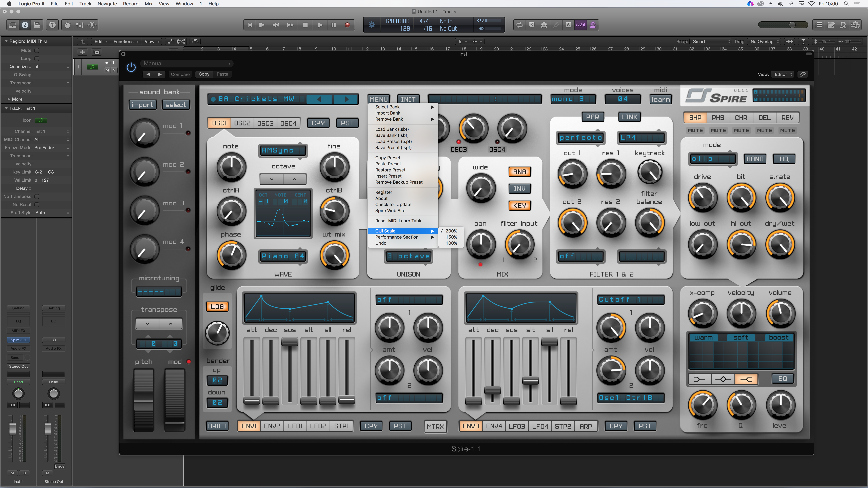868x488 pixels.
Task: Open the Quantize off dropdown
Action: (x=51, y=67)
